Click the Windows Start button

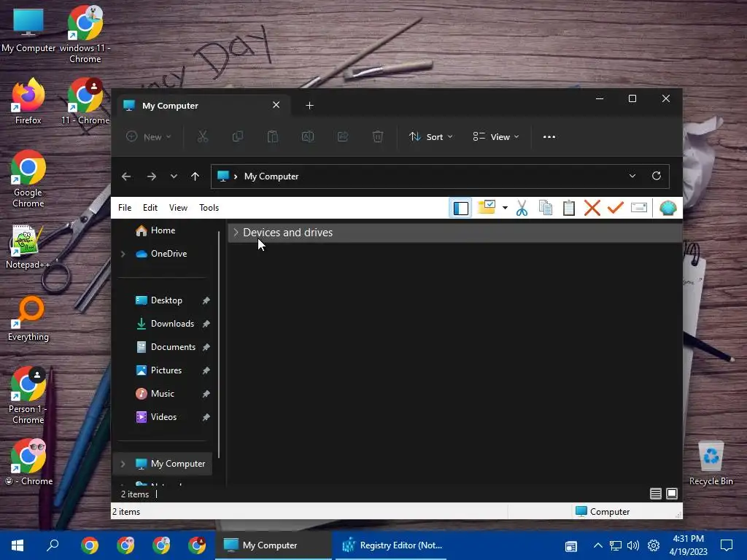tap(18, 545)
